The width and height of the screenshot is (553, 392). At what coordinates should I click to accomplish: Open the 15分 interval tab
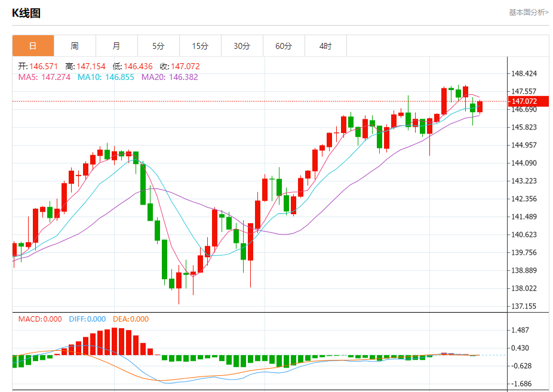tap(200, 46)
